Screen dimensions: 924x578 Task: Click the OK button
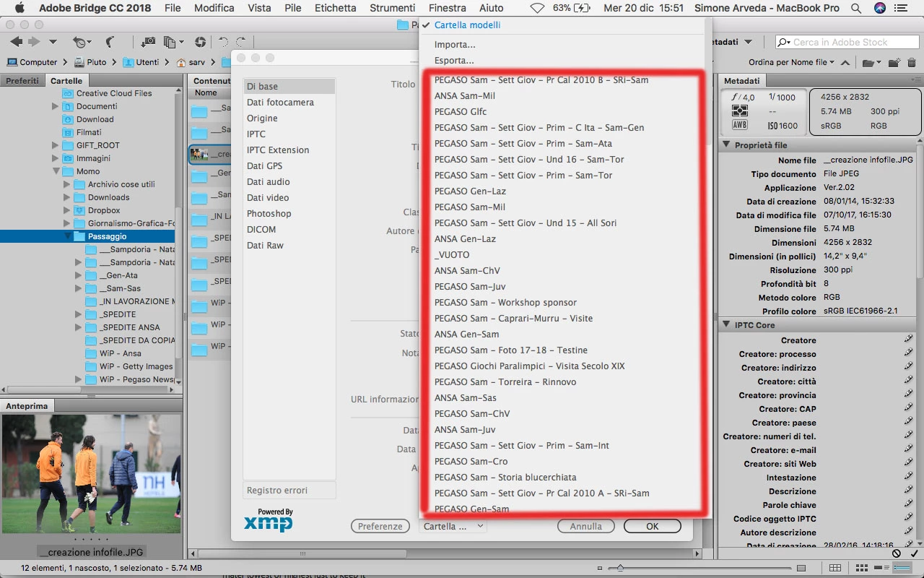(652, 526)
